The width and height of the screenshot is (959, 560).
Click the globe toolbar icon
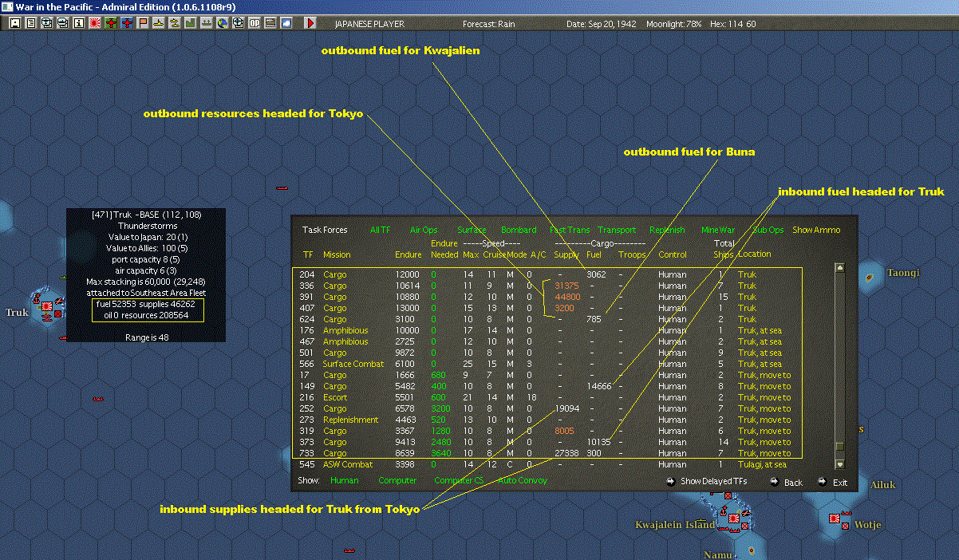(223, 23)
